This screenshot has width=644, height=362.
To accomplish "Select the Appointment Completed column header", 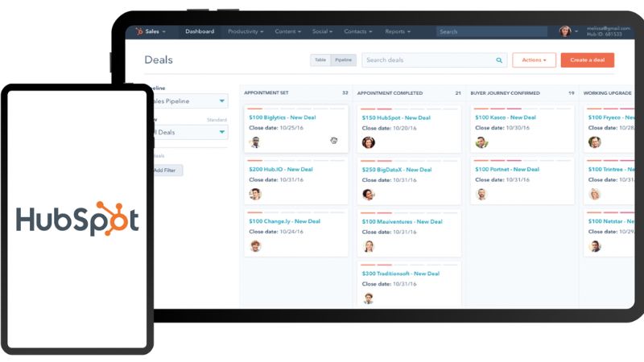I will pyautogui.click(x=390, y=93).
